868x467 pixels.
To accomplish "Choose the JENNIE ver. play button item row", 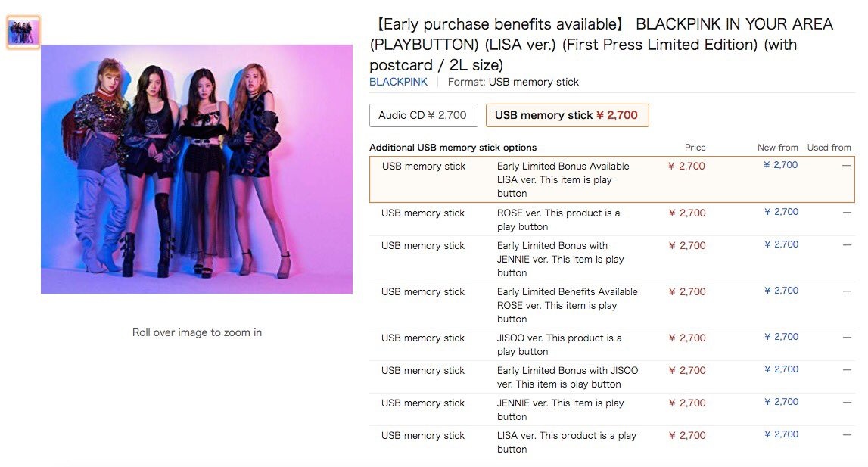I will tap(611, 410).
